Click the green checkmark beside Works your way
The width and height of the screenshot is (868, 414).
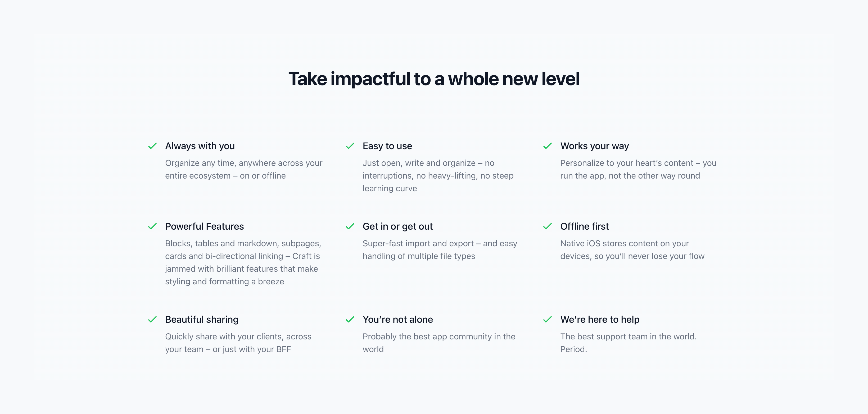[548, 146]
